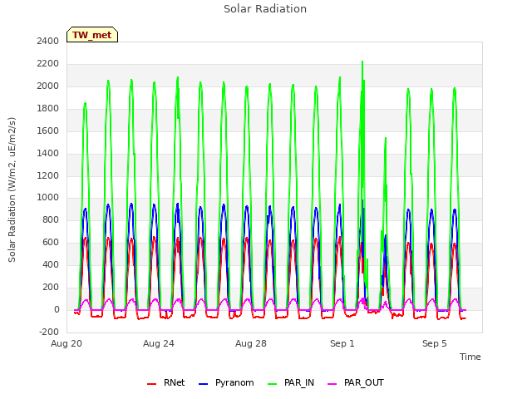Click the y-axis label Solar Radiation (W/m2, uE/m2/s)
This screenshot has width=532, height=399.
click(12, 190)
